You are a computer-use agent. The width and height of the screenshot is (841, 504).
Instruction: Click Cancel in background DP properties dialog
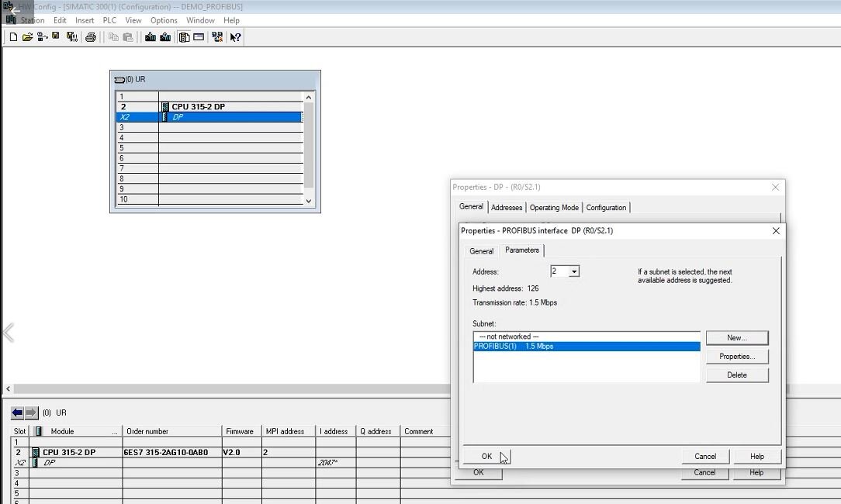pos(704,473)
